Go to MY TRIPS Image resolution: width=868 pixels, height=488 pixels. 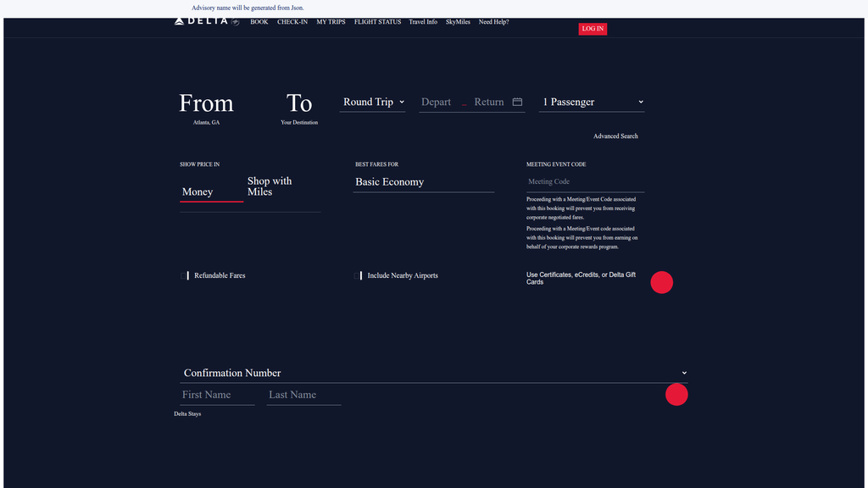[331, 22]
